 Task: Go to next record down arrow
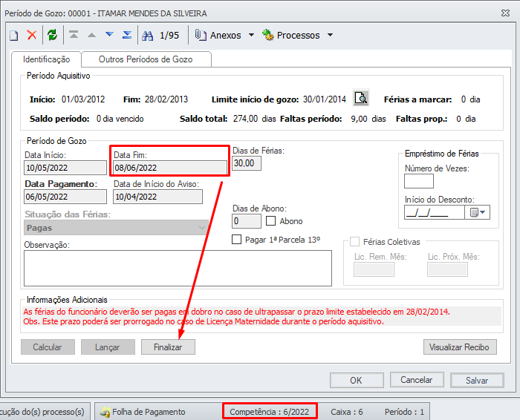pyautogui.click(x=109, y=34)
